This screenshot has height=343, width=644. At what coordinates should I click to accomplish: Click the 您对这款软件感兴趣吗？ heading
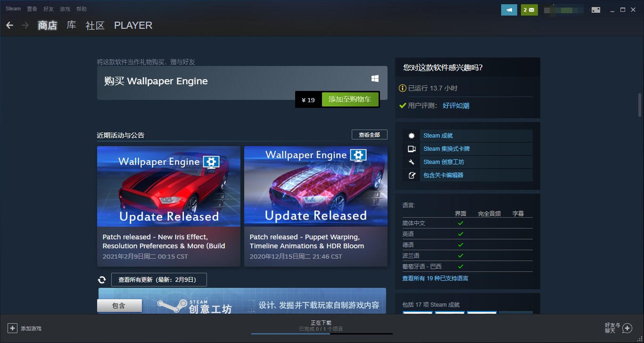443,68
